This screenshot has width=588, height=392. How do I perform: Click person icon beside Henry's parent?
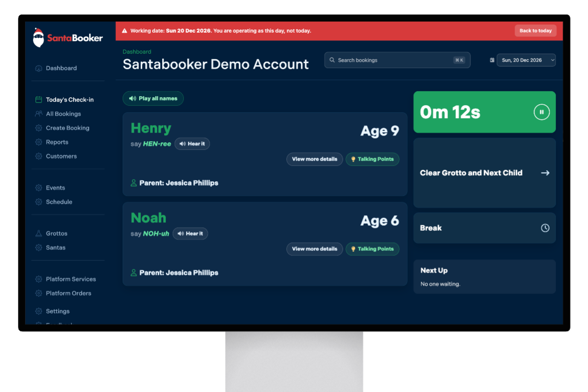point(134,183)
